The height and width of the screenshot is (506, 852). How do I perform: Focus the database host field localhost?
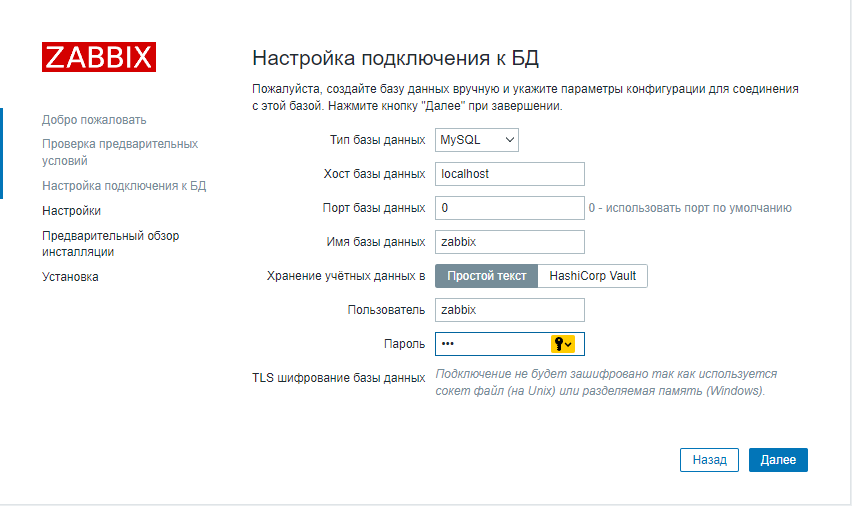(510, 174)
